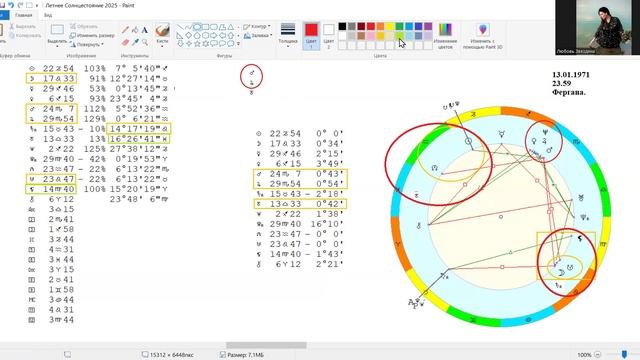Click the Redo arrow in title bar

point(20,5)
